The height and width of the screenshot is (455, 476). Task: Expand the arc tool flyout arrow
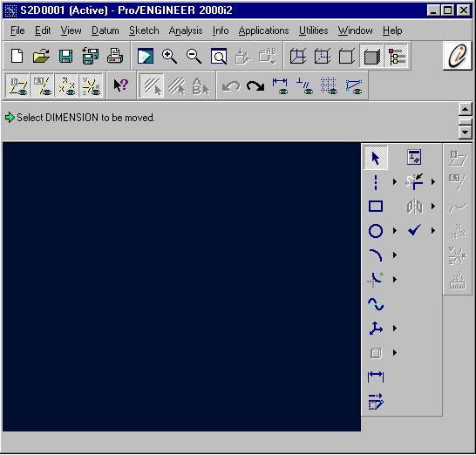click(395, 255)
